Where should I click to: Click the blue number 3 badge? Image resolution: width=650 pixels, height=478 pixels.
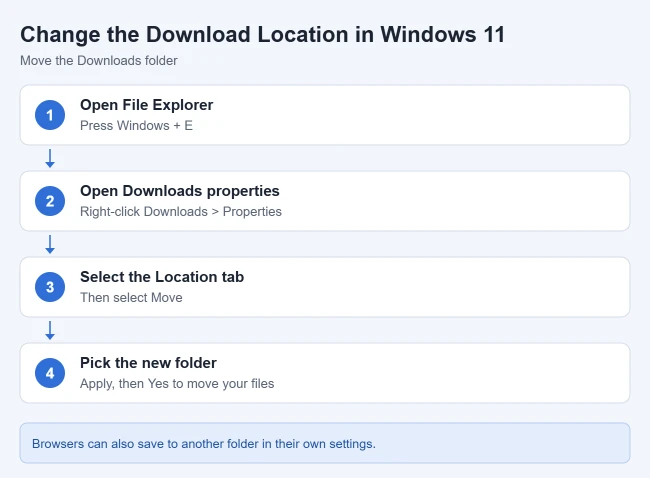click(50, 287)
